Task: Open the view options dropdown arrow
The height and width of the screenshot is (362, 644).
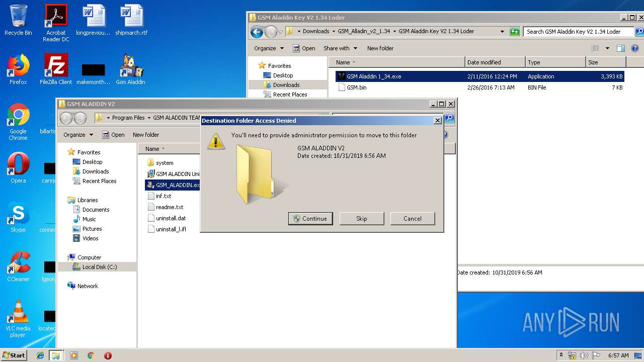Action: [x=607, y=48]
